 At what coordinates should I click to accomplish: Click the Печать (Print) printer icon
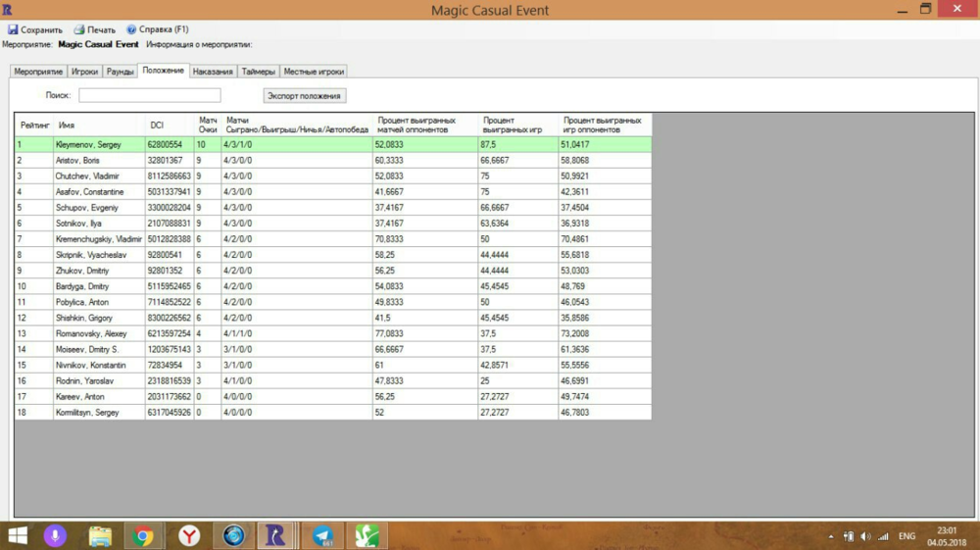pos(79,30)
